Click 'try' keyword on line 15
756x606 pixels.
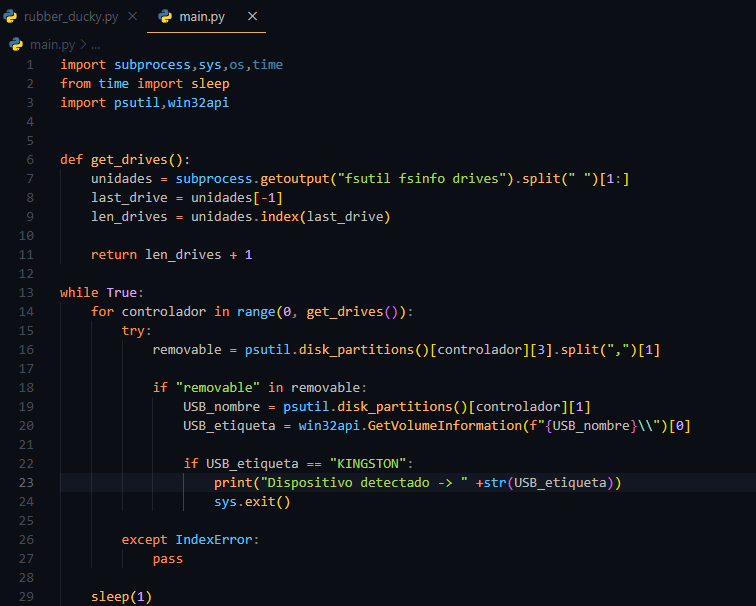click(x=133, y=331)
